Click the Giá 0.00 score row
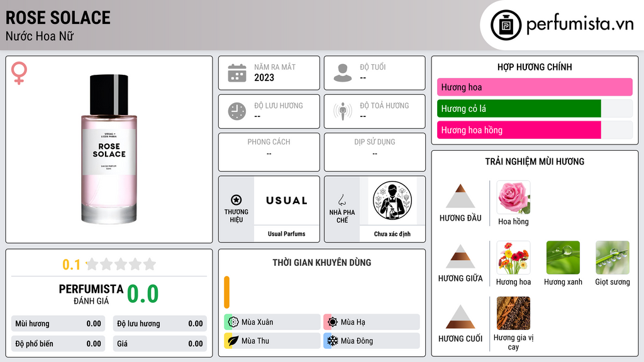Screen dimensions: 644x362 pos(160,344)
